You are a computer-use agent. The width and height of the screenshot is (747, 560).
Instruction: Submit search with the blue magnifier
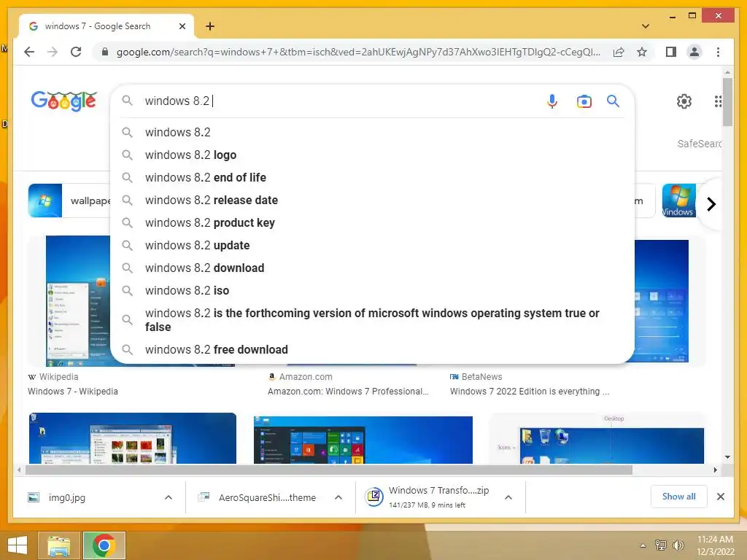pyautogui.click(x=613, y=101)
